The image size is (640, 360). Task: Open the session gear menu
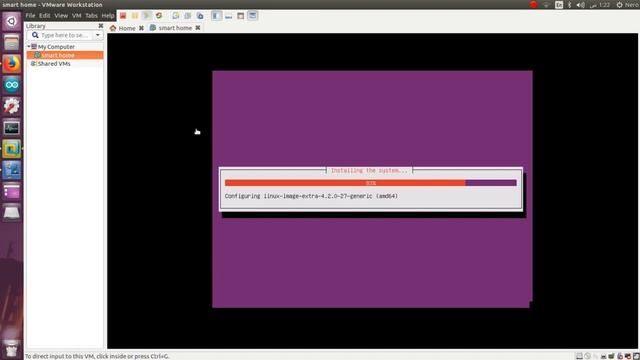(619, 4)
